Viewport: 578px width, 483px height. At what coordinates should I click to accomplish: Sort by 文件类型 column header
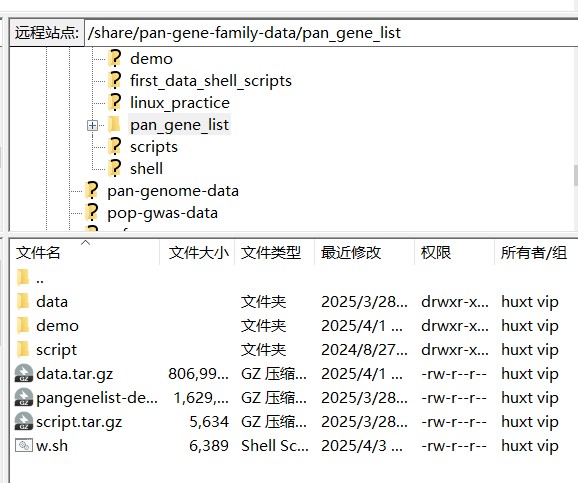click(274, 253)
